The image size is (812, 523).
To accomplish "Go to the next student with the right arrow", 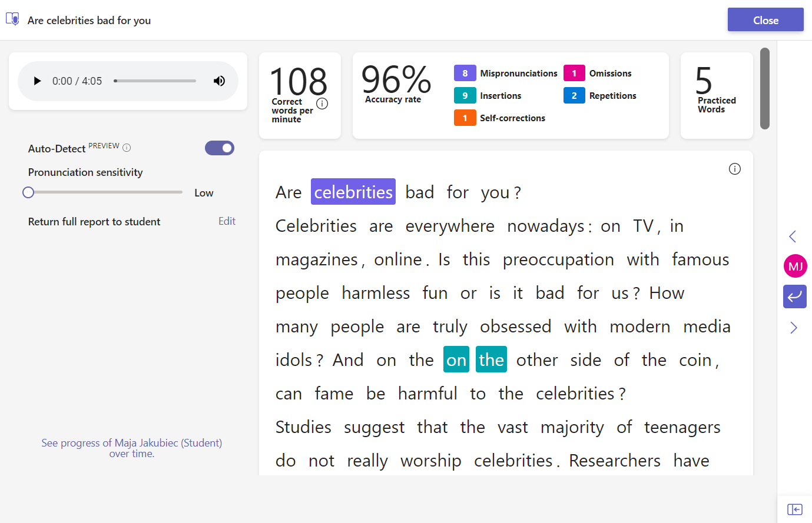I will [x=793, y=328].
